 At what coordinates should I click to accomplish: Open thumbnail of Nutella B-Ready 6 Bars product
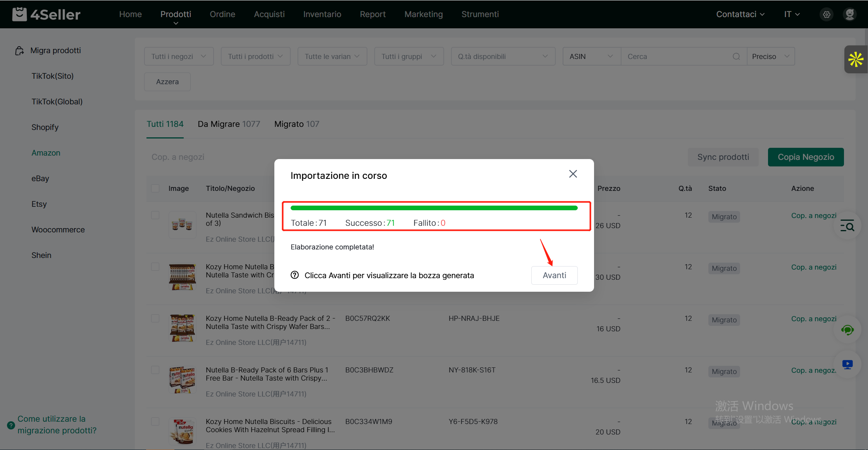182,379
